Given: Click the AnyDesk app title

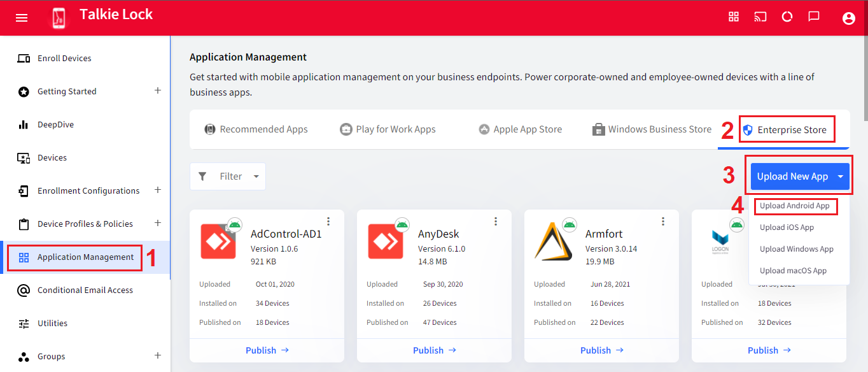Looking at the screenshot, I should [x=438, y=234].
